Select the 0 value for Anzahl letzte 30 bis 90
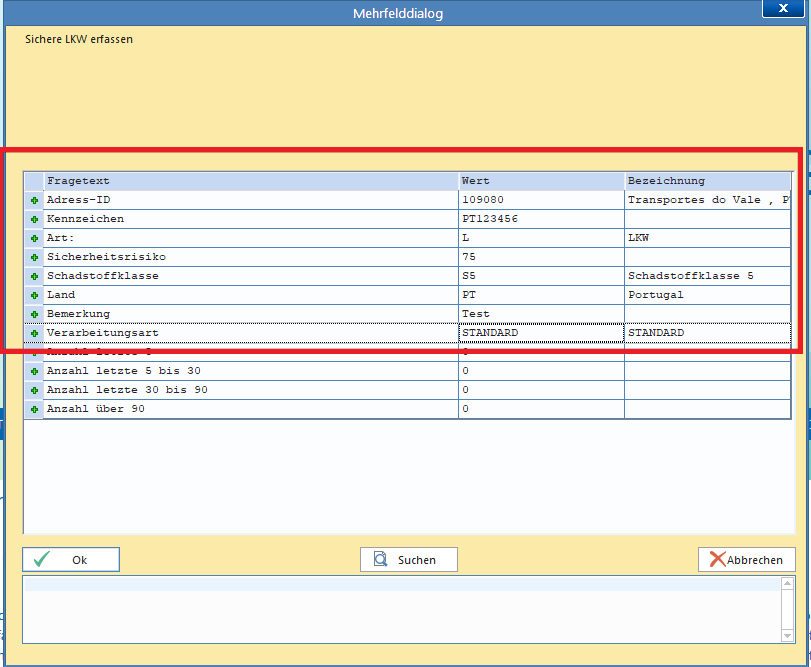Viewport: 811px width, 667px height. click(x=542, y=390)
